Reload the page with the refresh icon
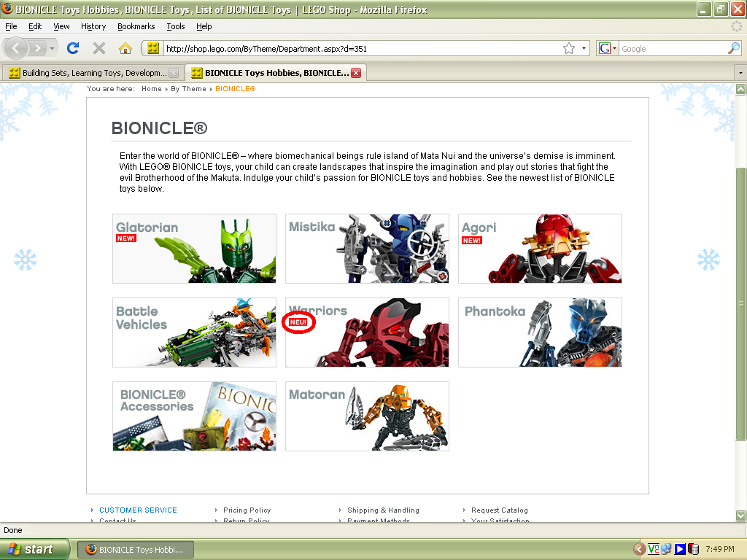The width and height of the screenshot is (747, 560). coord(73,48)
